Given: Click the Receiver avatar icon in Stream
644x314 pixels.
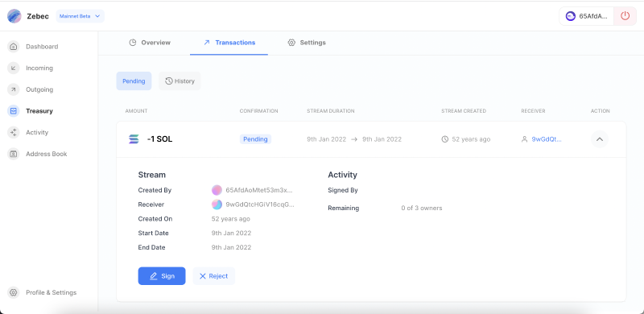Looking at the screenshot, I should pos(217,205).
